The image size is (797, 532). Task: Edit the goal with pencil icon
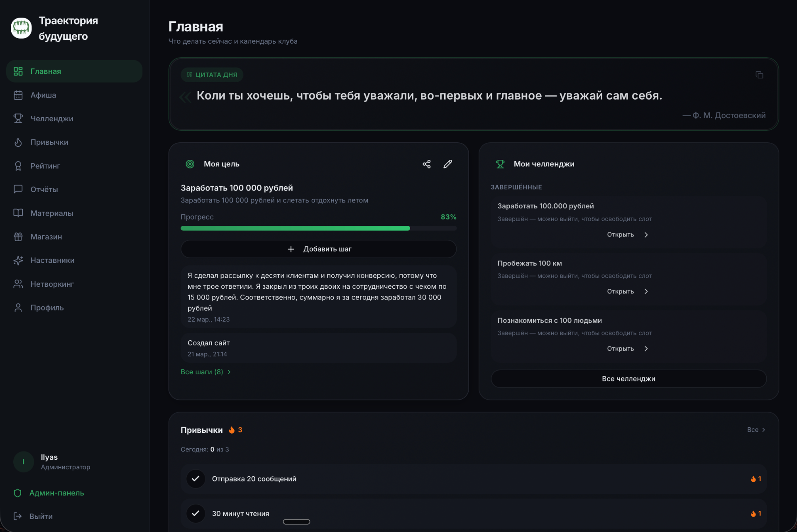pos(447,164)
